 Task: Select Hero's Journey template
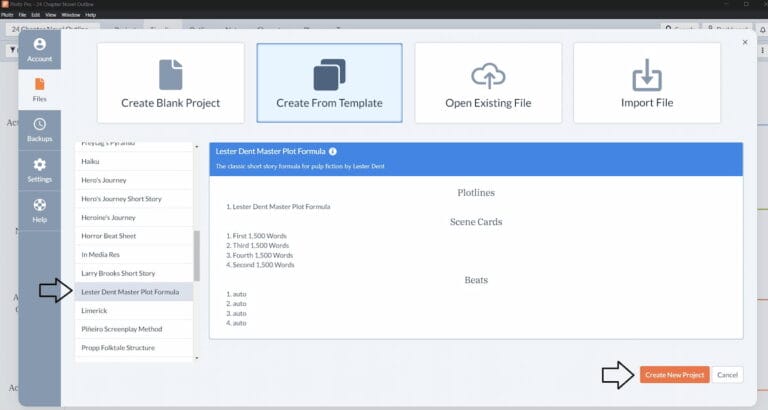click(x=108, y=180)
